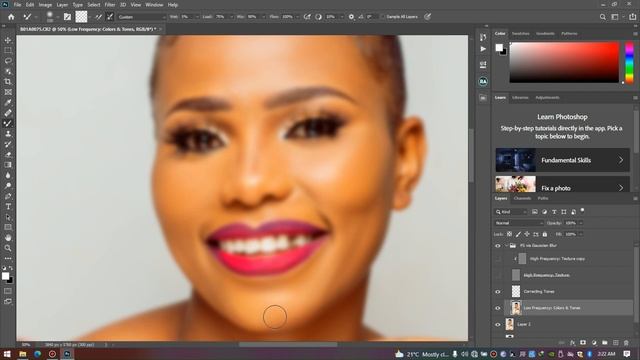Collapse the FS via Gaussian Blur group
The image size is (640, 360).
point(506,246)
